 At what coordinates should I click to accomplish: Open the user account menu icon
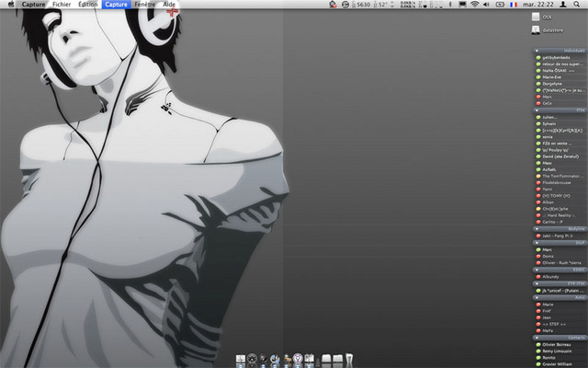tap(563, 5)
